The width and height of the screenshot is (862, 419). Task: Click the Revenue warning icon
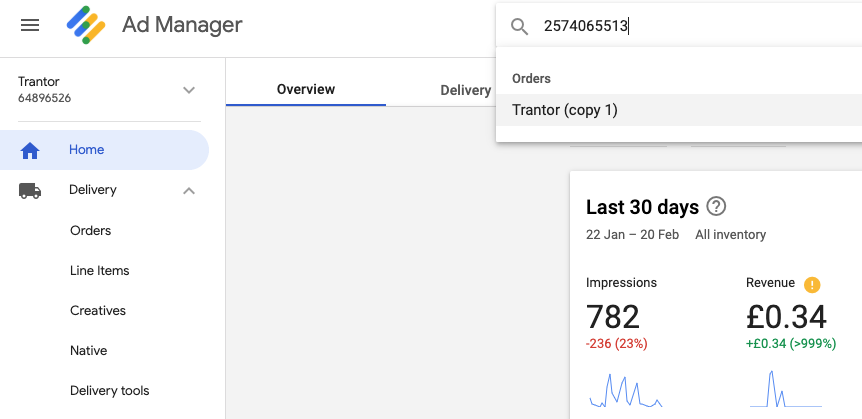(812, 285)
